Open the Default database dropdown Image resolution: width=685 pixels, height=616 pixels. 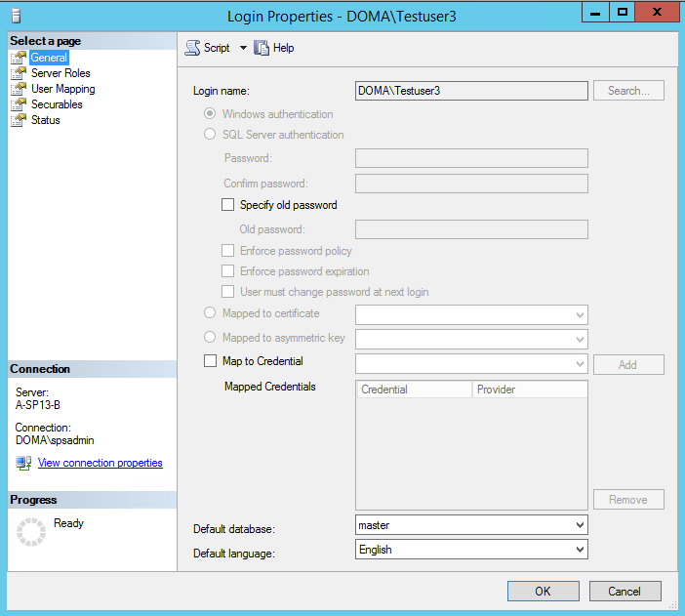pyautogui.click(x=580, y=525)
